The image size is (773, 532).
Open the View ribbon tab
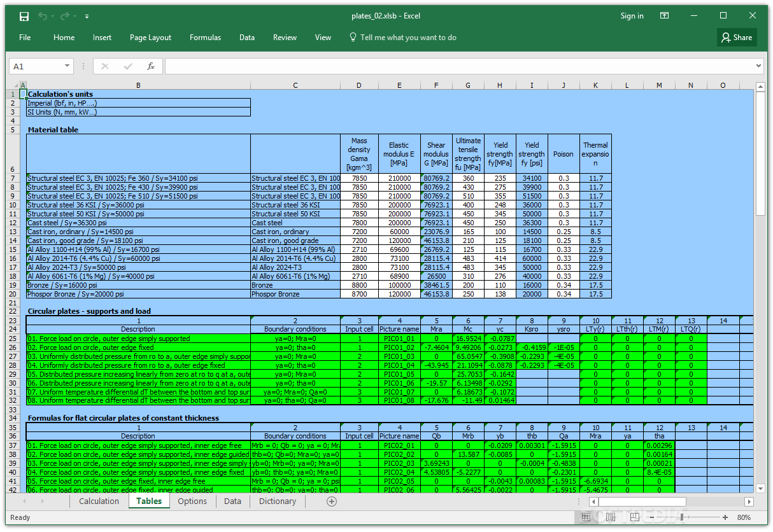[323, 38]
